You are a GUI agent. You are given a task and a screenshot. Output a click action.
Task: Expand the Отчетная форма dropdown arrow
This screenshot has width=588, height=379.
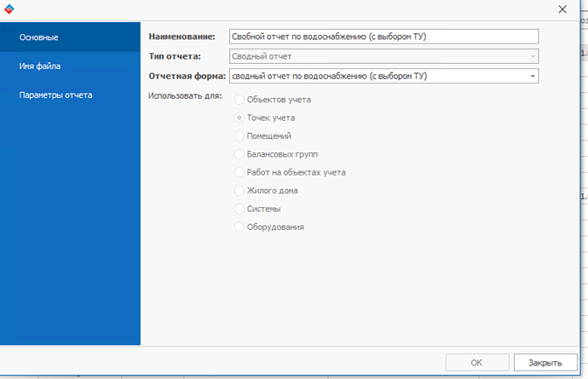tap(533, 76)
